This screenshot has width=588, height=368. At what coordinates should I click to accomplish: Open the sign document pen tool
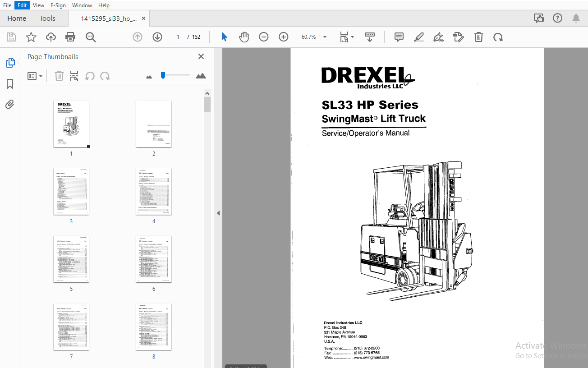tap(438, 37)
